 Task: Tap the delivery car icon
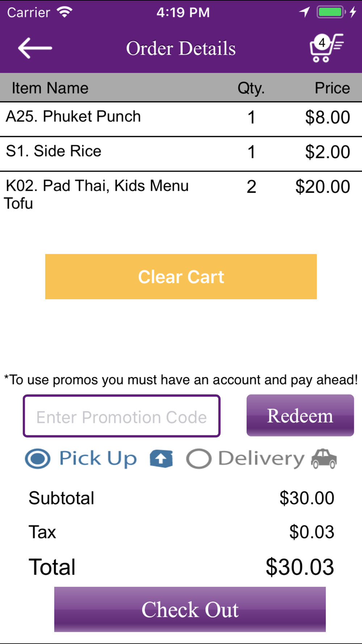pos(324,459)
